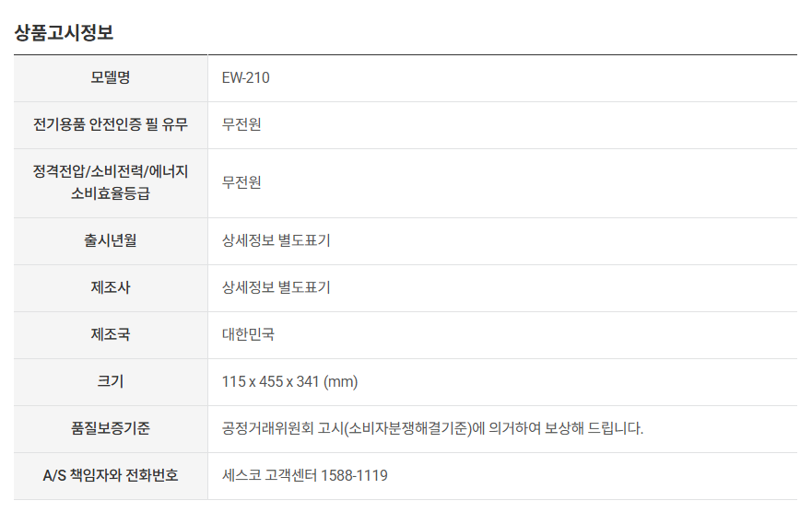Image resolution: width=812 pixels, height=524 pixels.
Task: Click the 제조국 row label
Action: click(111, 334)
